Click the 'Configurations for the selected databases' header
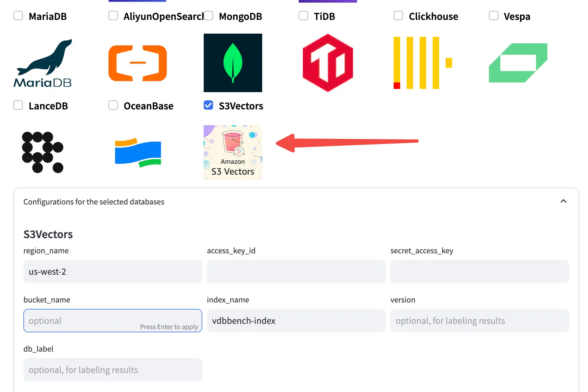 [x=94, y=202]
